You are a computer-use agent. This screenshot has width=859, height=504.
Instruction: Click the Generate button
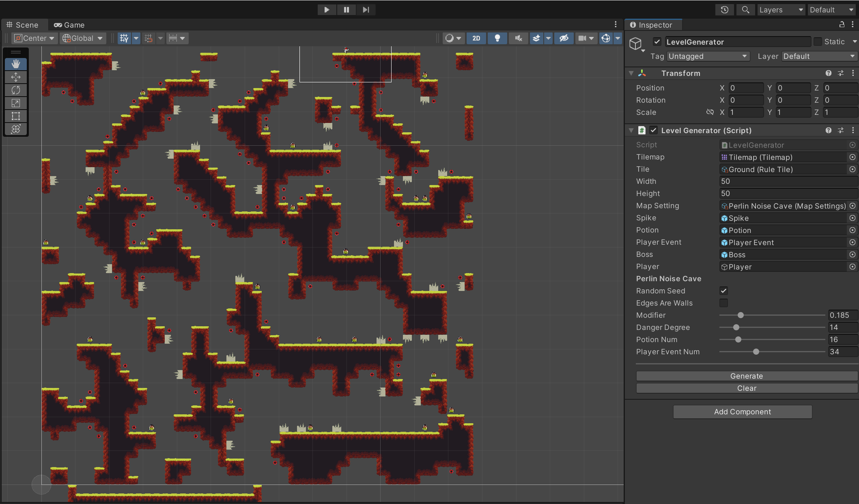click(746, 376)
